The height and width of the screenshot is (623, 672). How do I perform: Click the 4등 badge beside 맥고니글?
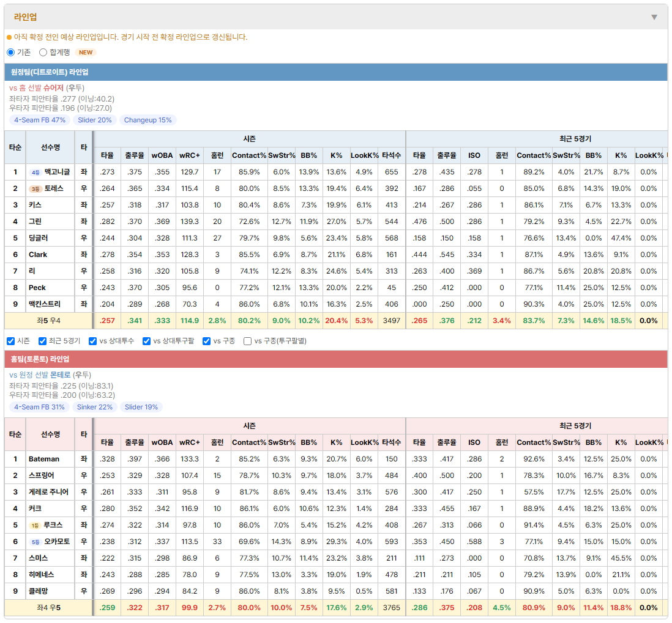(x=35, y=172)
